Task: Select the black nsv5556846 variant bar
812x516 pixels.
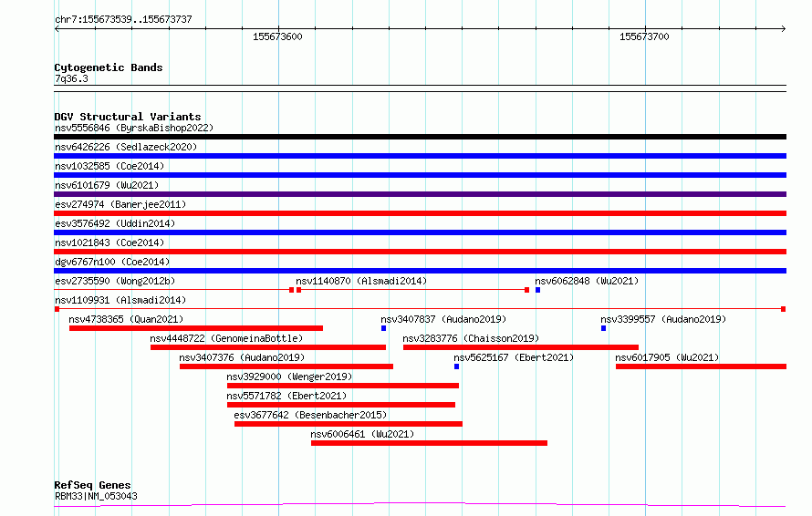Action: coord(420,137)
